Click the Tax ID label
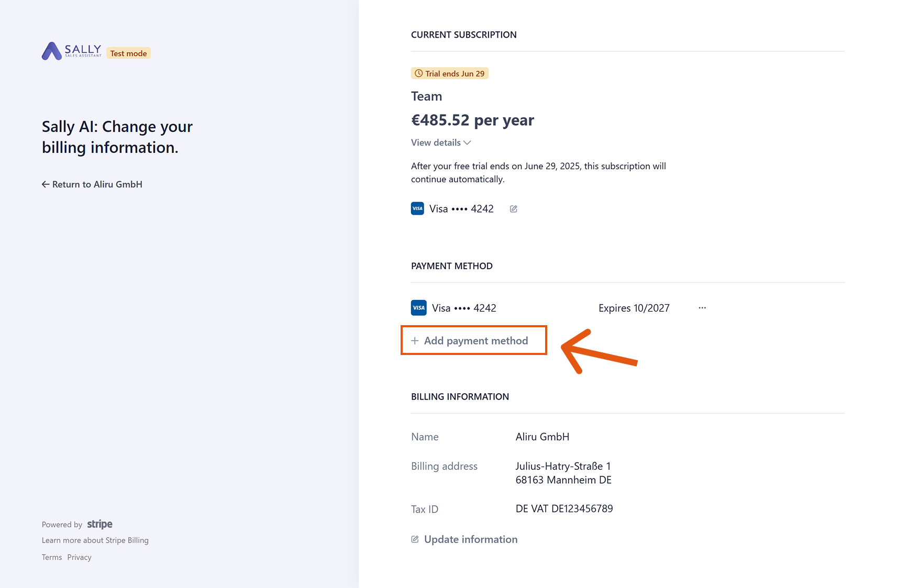Image resolution: width=897 pixels, height=588 pixels. (x=425, y=509)
